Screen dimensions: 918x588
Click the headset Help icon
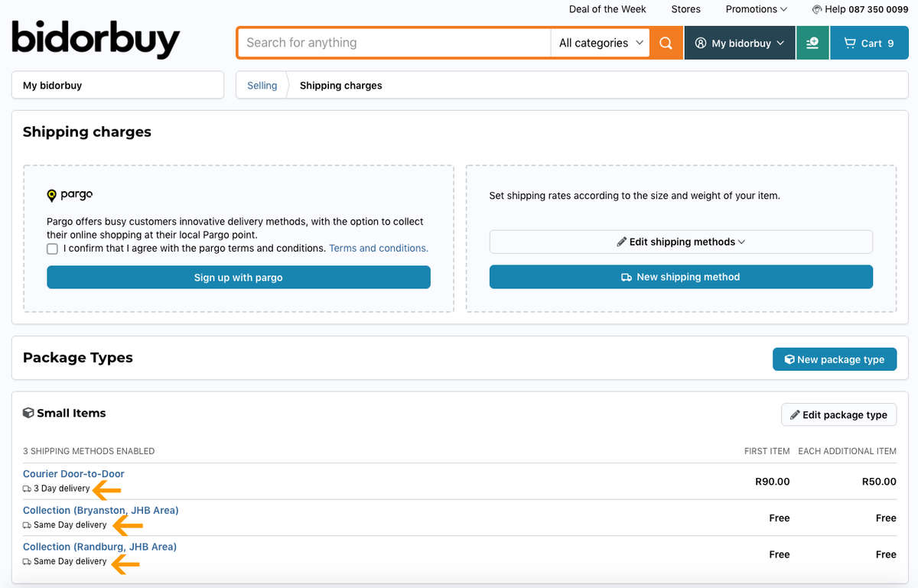coord(817,9)
